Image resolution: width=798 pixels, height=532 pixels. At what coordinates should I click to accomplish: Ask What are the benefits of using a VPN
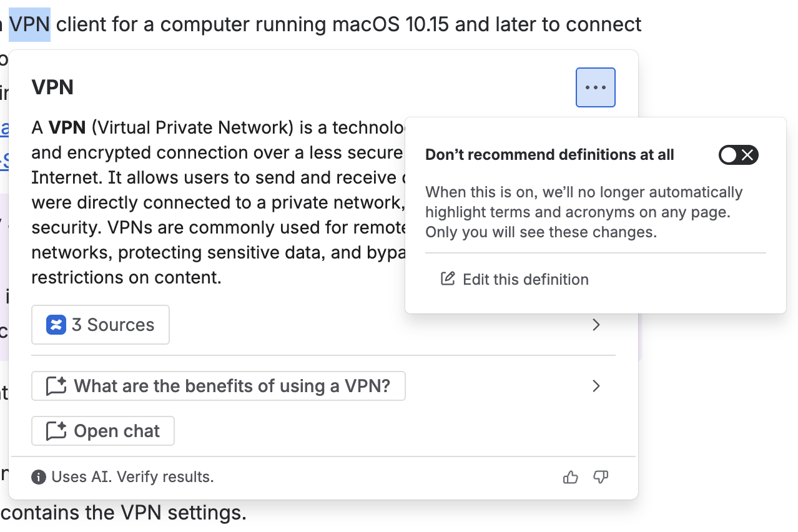pyautogui.click(x=219, y=386)
